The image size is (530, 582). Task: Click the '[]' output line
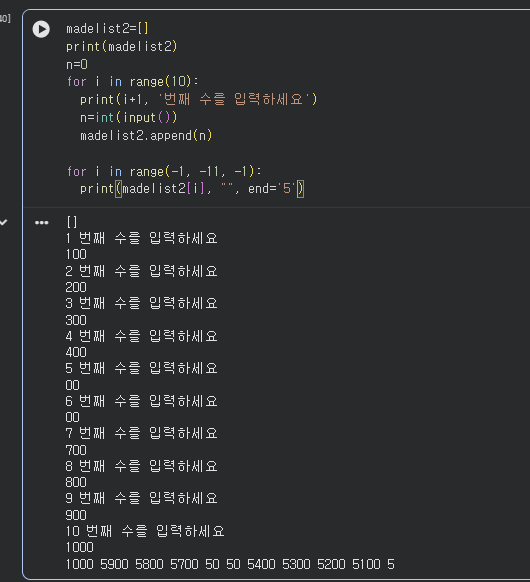[x=72, y=222]
